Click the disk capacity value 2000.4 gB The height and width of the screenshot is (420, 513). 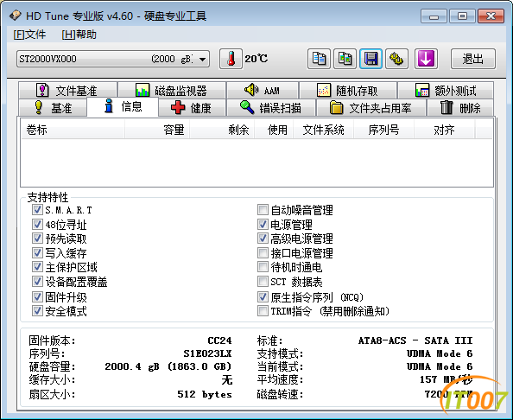[168, 366]
